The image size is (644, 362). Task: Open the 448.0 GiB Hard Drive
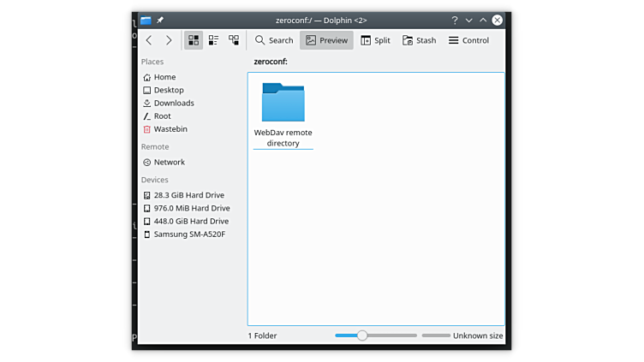point(191,221)
